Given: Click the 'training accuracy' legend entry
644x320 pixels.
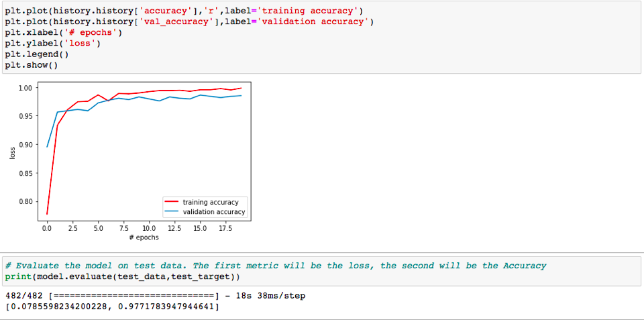Looking at the screenshot, I should 210,202.
